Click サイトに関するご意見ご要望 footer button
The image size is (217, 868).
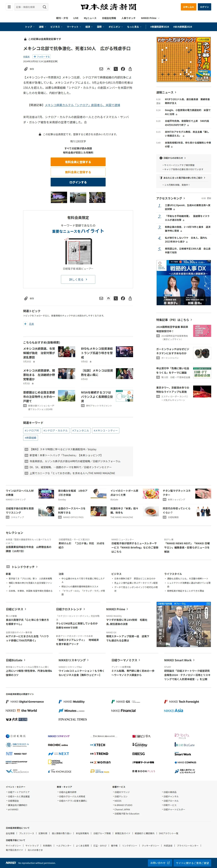pos(192,863)
